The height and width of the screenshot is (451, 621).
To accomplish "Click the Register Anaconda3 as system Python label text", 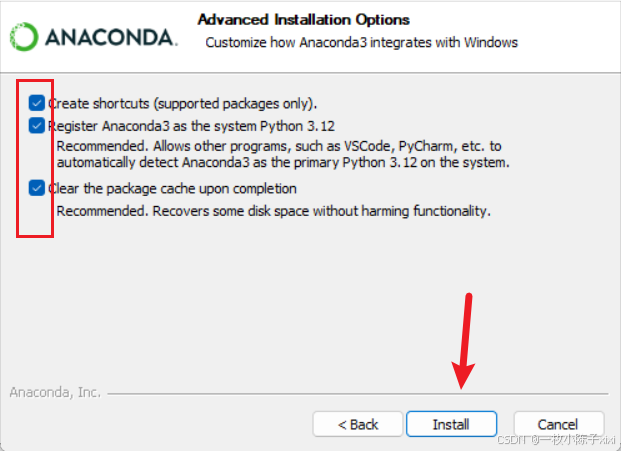I will (x=191, y=126).
